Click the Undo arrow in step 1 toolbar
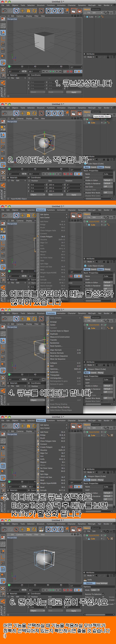116x644 pixels. coord(4,11)
